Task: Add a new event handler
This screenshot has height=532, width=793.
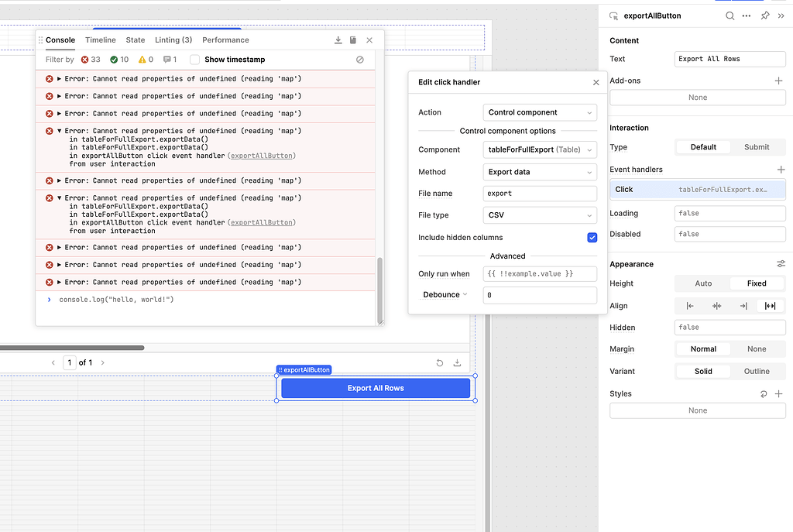Action: click(x=781, y=170)
